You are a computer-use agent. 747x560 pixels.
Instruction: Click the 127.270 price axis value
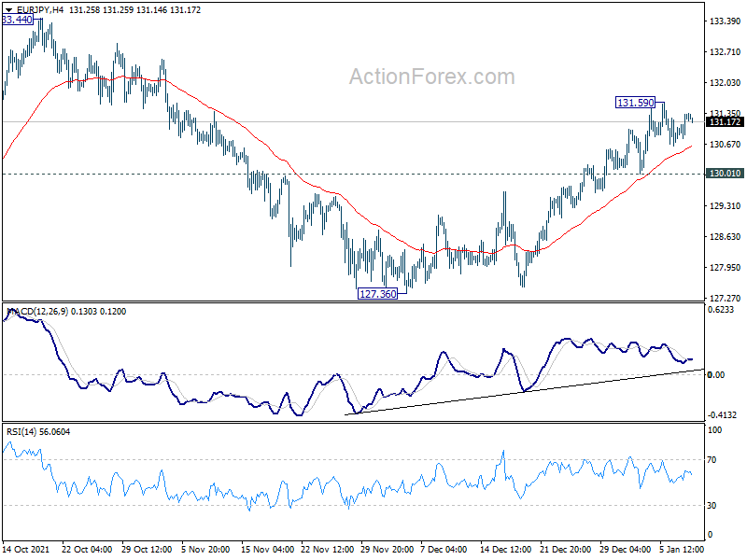(x=726, y=299)
